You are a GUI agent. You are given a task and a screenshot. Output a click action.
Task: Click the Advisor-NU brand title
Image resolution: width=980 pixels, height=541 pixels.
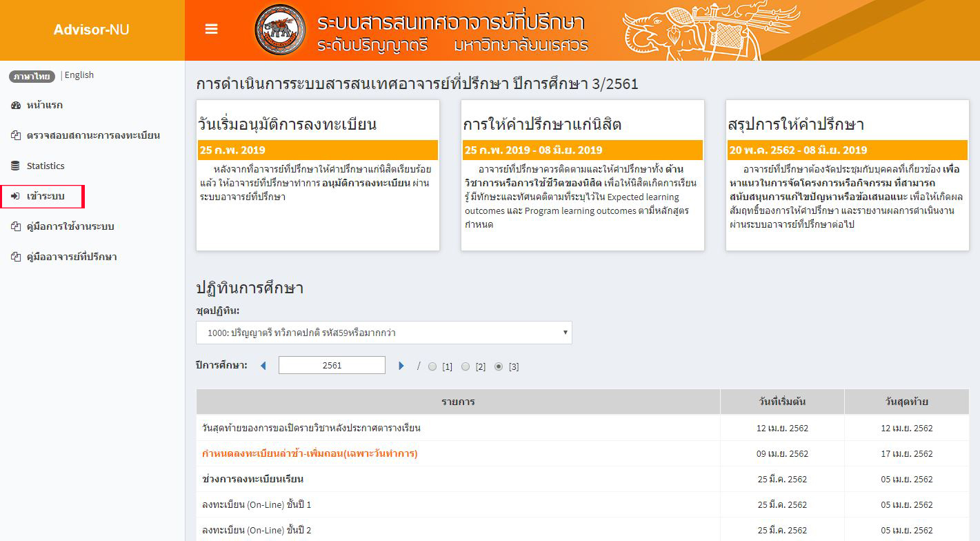pos(91,30)
